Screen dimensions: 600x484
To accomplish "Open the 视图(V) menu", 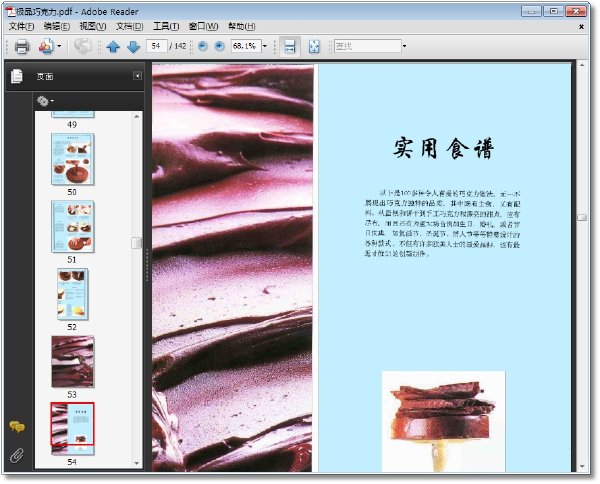I will 93,26.
